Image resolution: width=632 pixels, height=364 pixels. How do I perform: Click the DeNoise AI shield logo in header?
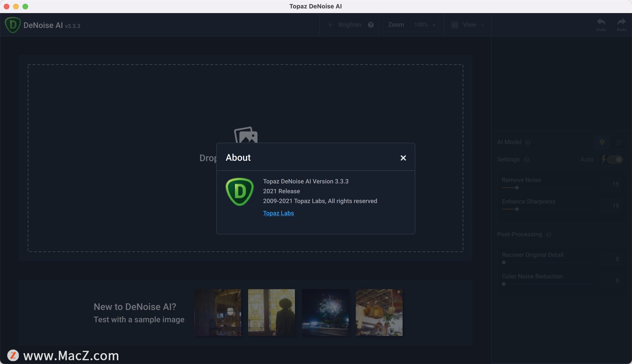(x=13, y=25)
